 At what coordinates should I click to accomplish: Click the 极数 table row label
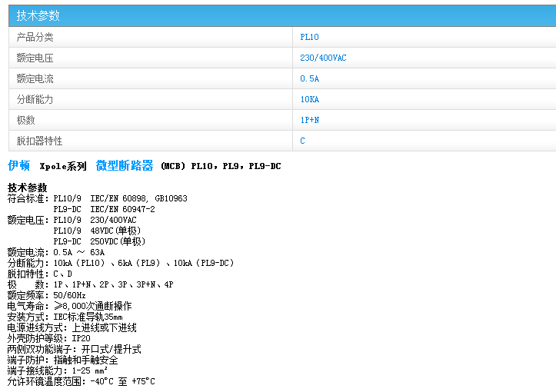coord(26,120)
